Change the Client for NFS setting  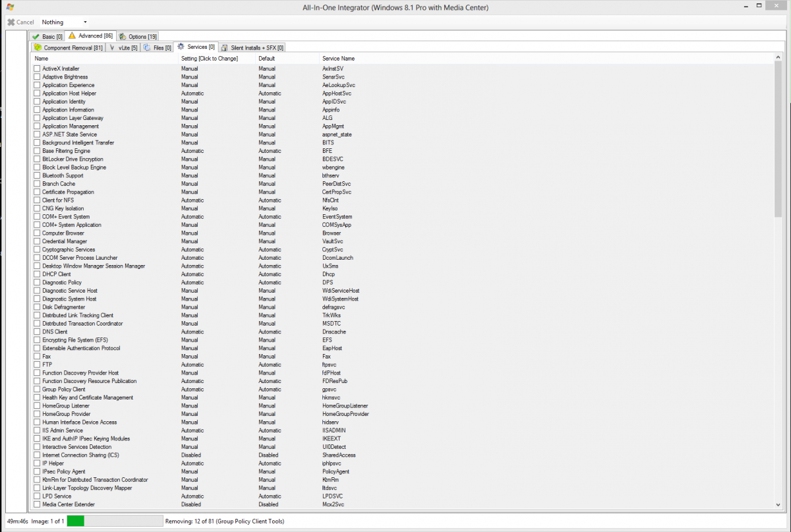(x=192, y=200)
